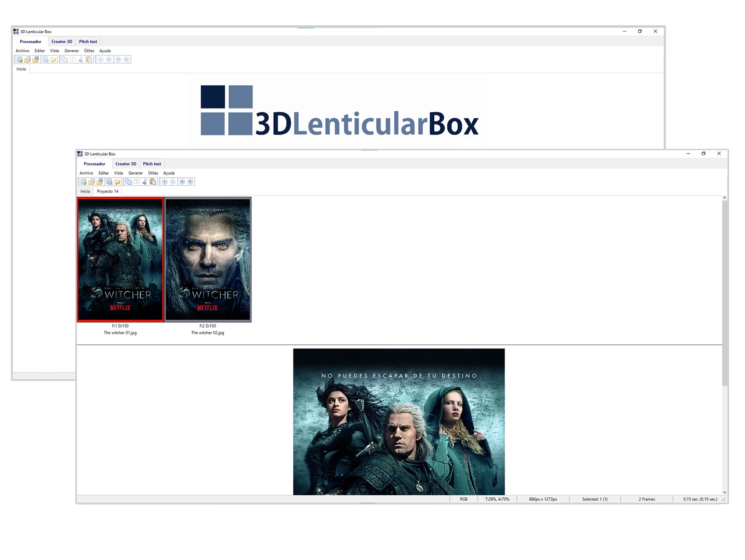Viewport: 745px width, 560px height.
Task: Switch to Pitch test tab in back window
Action: pos(88,42)
